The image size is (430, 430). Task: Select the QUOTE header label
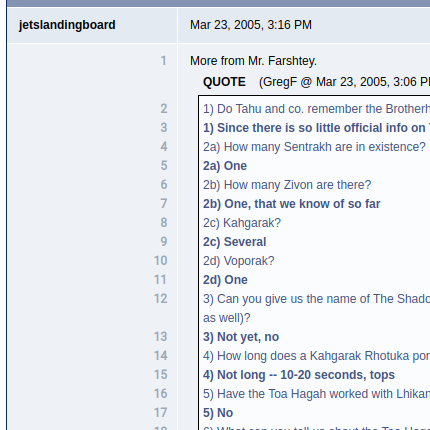pos(224,82)
